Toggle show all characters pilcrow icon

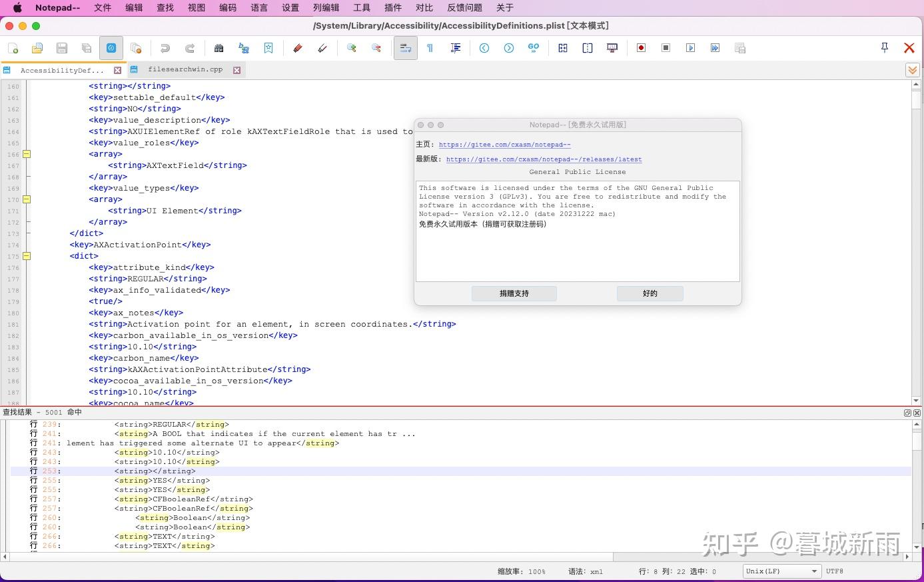(430, 48)
